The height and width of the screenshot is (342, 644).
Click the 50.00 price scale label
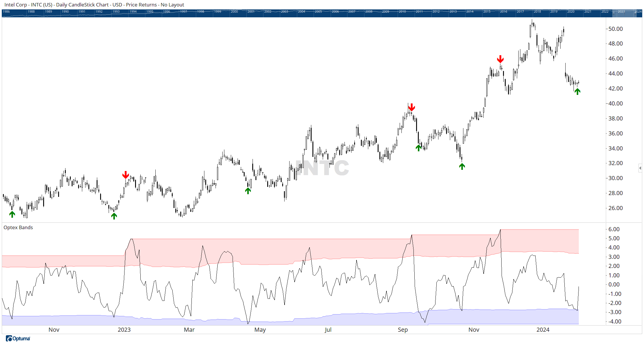(x=616, y=29)
